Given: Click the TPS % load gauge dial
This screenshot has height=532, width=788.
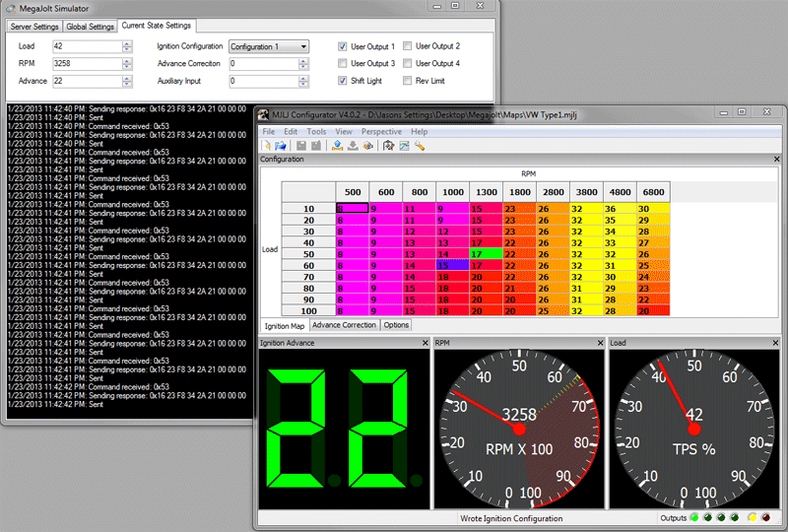Looking at the screenshot, I should (x=694, y=429).
